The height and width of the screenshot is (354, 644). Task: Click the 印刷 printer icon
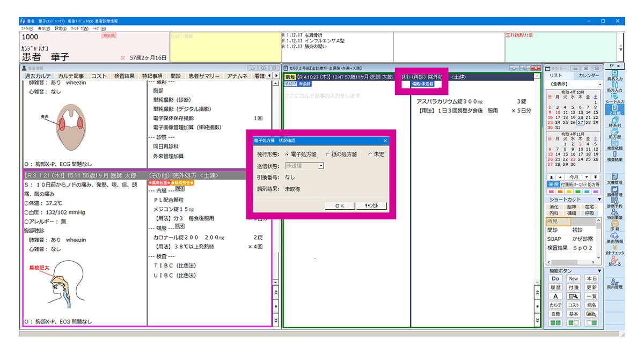point(614,226)
